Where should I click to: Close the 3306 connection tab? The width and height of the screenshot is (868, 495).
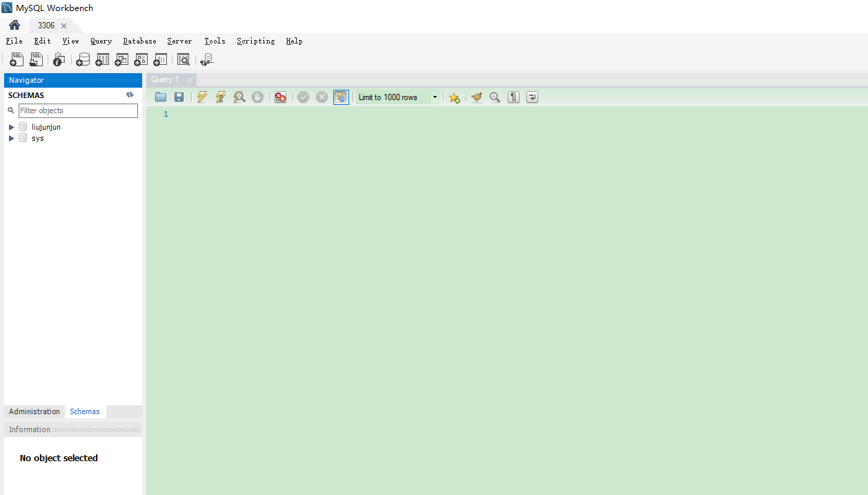tap(63, 26)
